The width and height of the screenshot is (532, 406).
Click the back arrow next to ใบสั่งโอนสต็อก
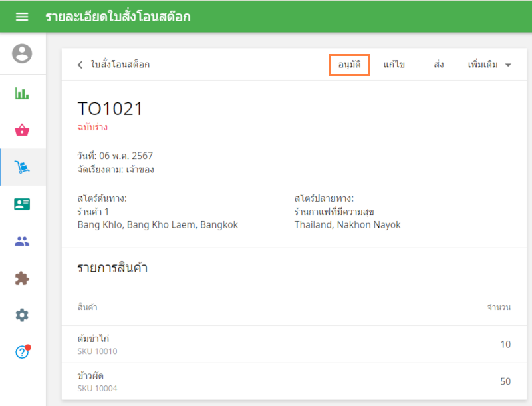point(78,65)
